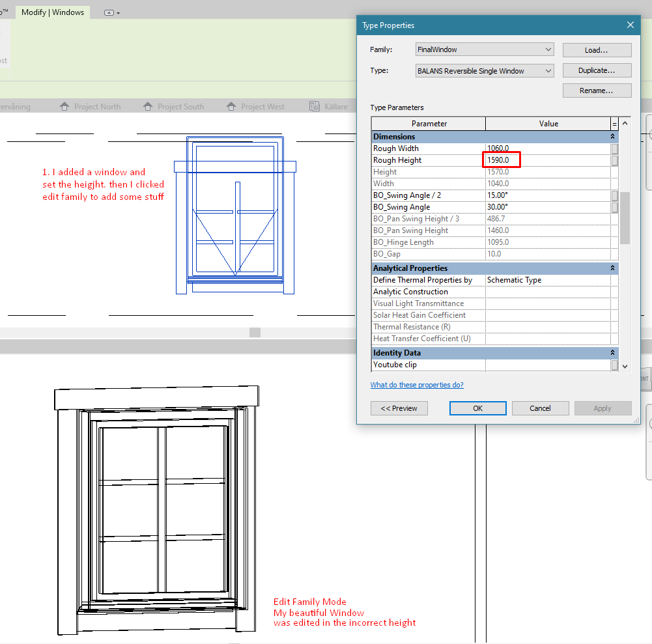Select the Rough Height value field showing 1590.0

(501, 160)
